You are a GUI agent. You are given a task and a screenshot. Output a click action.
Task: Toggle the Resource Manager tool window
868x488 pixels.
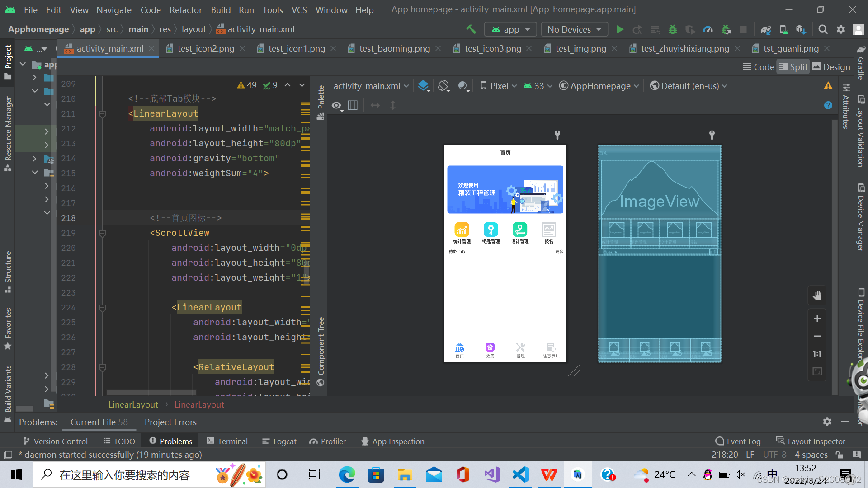[8, 134]
